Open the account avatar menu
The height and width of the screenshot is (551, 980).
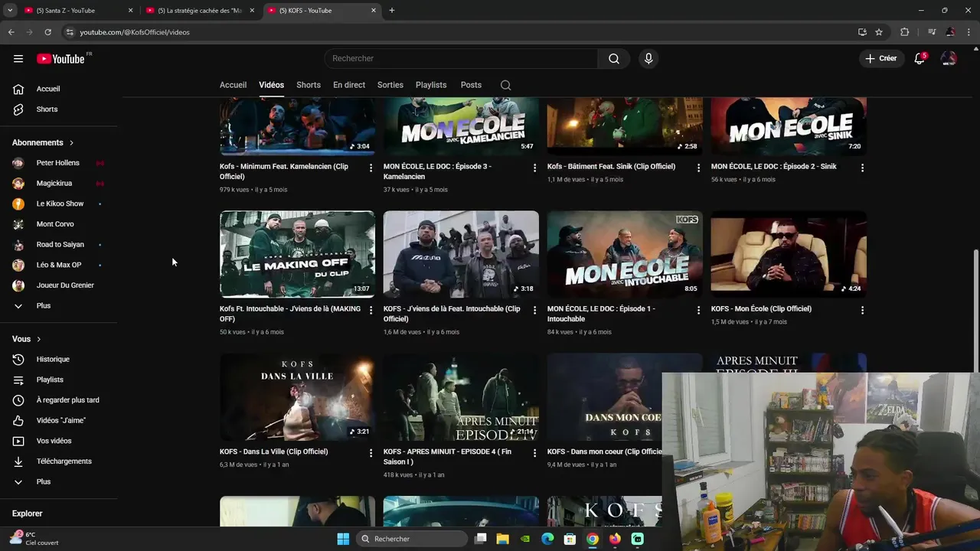pyautogui.click(x=949, y=58)
